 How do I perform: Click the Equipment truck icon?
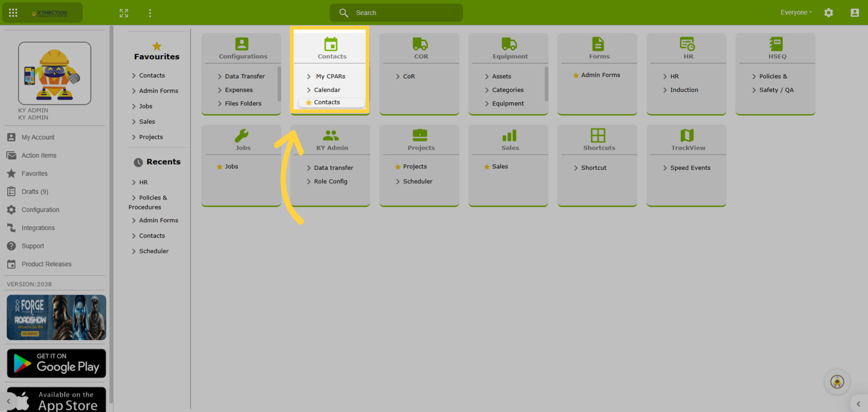tap(509, 44)
